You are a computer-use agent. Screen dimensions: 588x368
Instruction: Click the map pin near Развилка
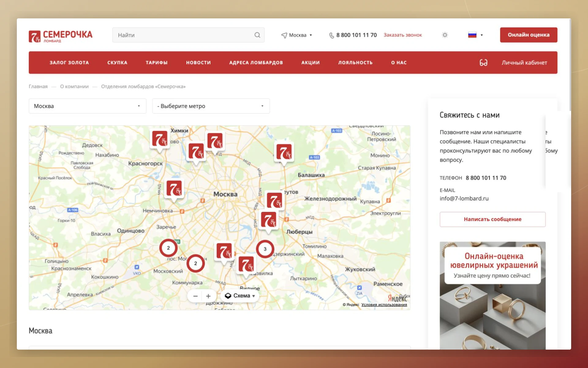246,266
